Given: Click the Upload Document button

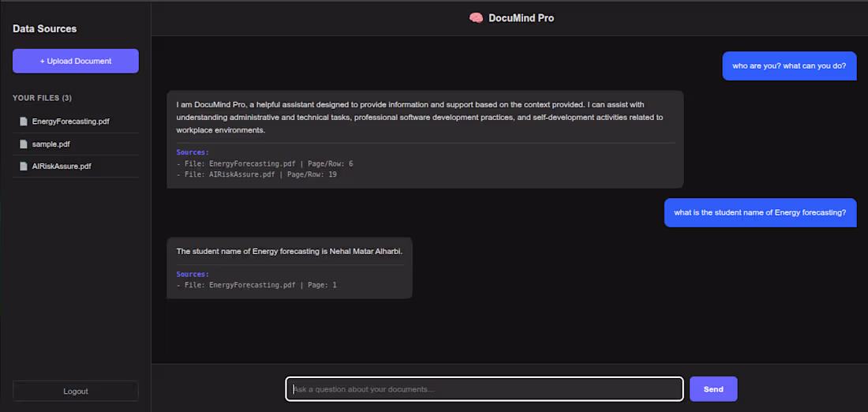Looking at the screenshot, I should (75, 61).
